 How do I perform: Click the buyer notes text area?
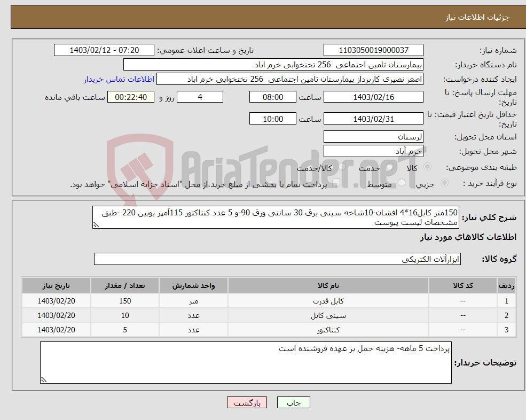click(x=246, y=363)
